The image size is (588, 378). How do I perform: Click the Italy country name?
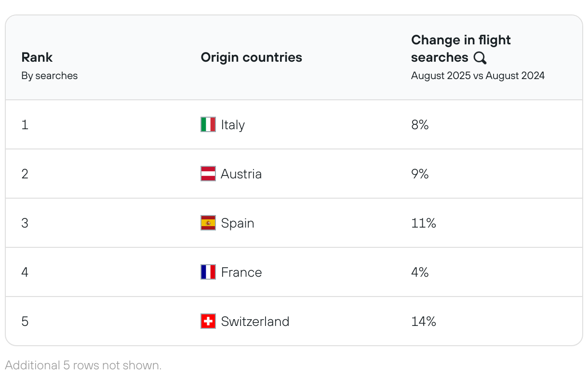[x=233, y=125]
